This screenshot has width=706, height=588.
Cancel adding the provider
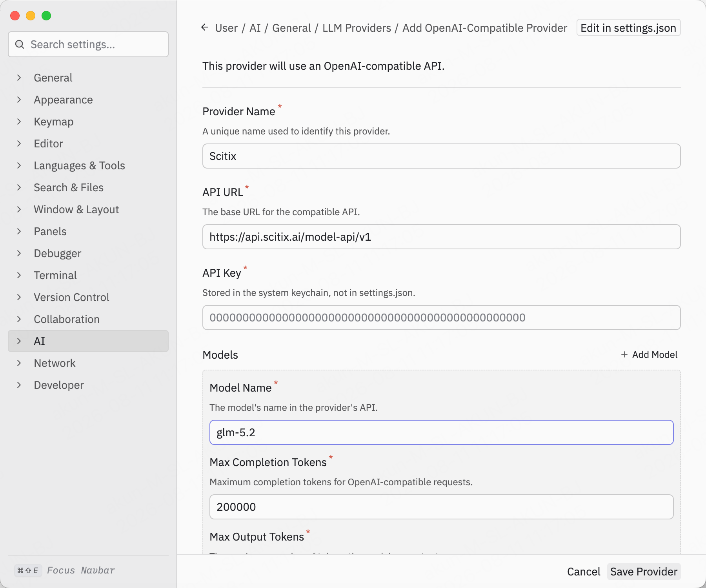coord(584,572)
